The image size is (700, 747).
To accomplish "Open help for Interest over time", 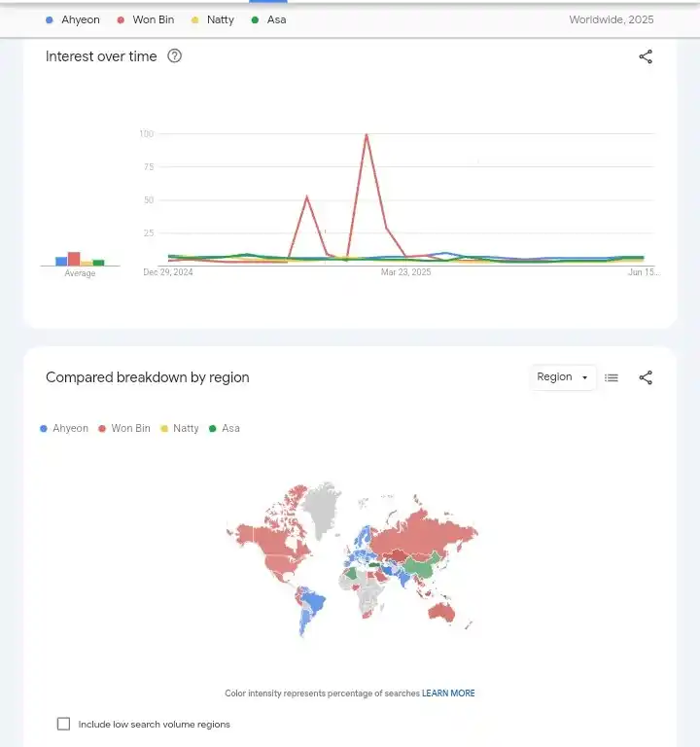I will coord(175,56).
